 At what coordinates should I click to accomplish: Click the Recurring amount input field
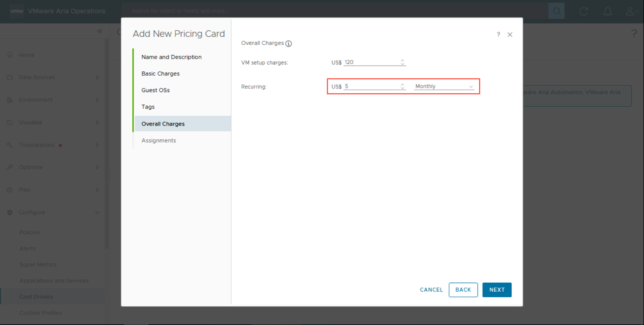371,86
